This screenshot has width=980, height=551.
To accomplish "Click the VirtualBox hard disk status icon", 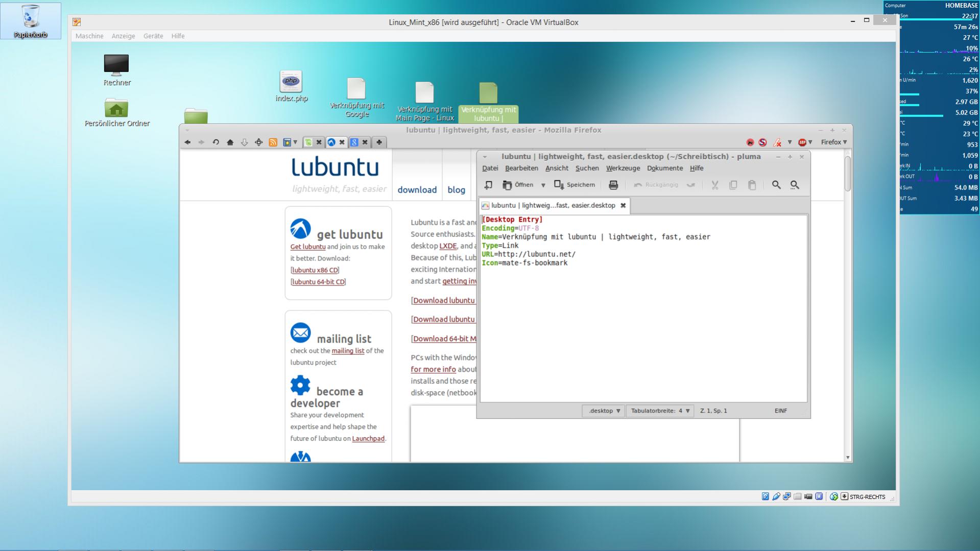I will pyautogui.click(x=765, y=496).
